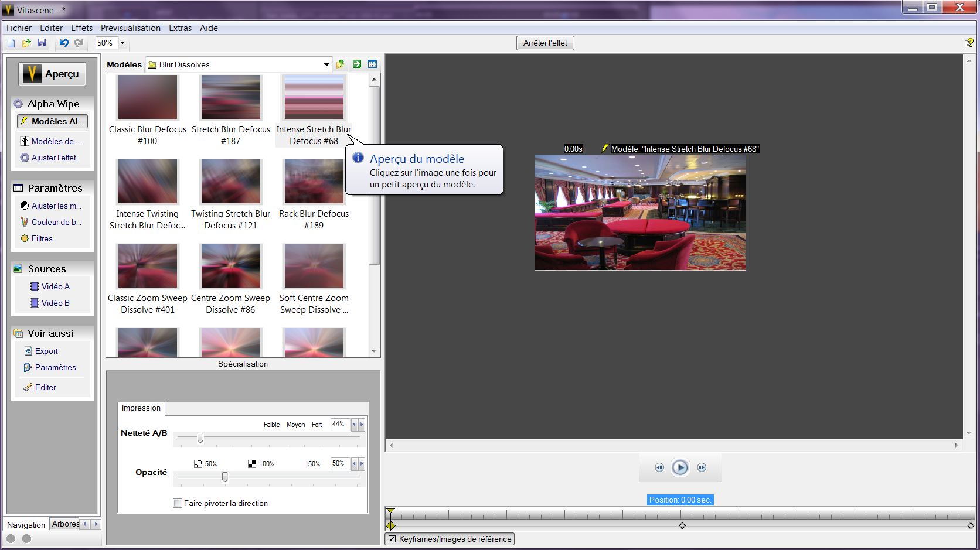Viewport: 980px width, 550px height.
Task: Select Stretch Blur Defocus #187 thumbnail
Action: [x=230, y=98]
